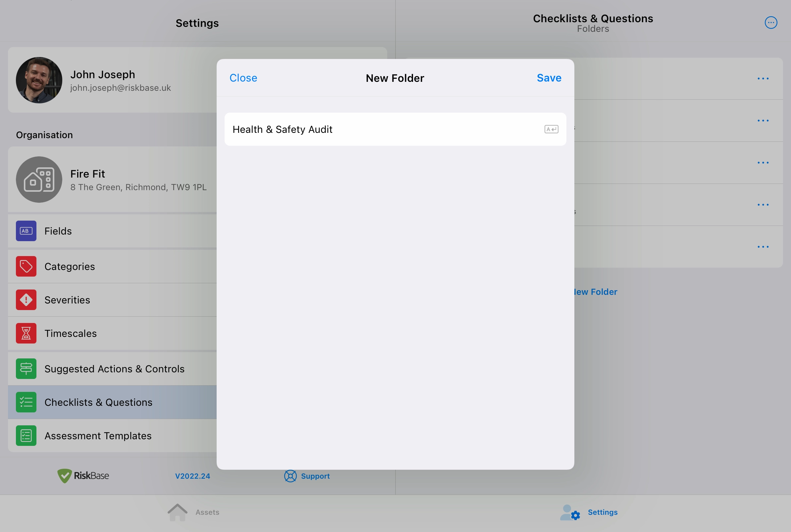Click the V2022.24 version link
The width and height of the screenshot is (791, 532).
(193, 476)
